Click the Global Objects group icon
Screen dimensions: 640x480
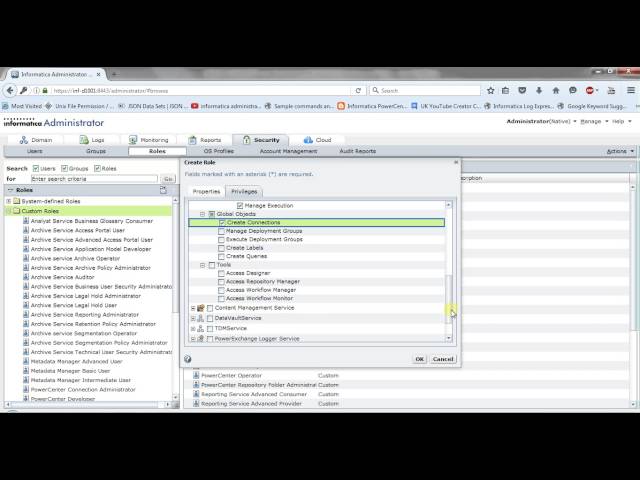(x=211, y=214)
